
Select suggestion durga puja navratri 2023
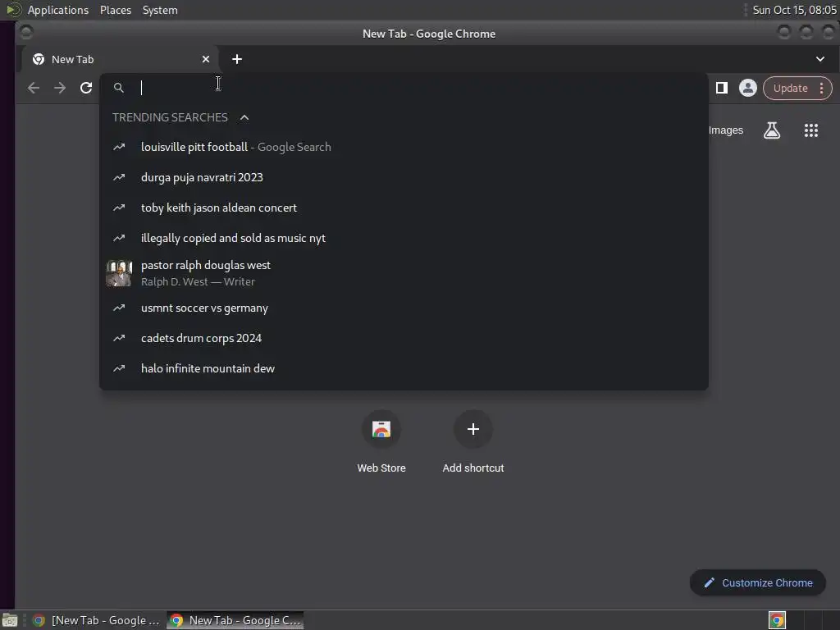[x=404, y=177]
